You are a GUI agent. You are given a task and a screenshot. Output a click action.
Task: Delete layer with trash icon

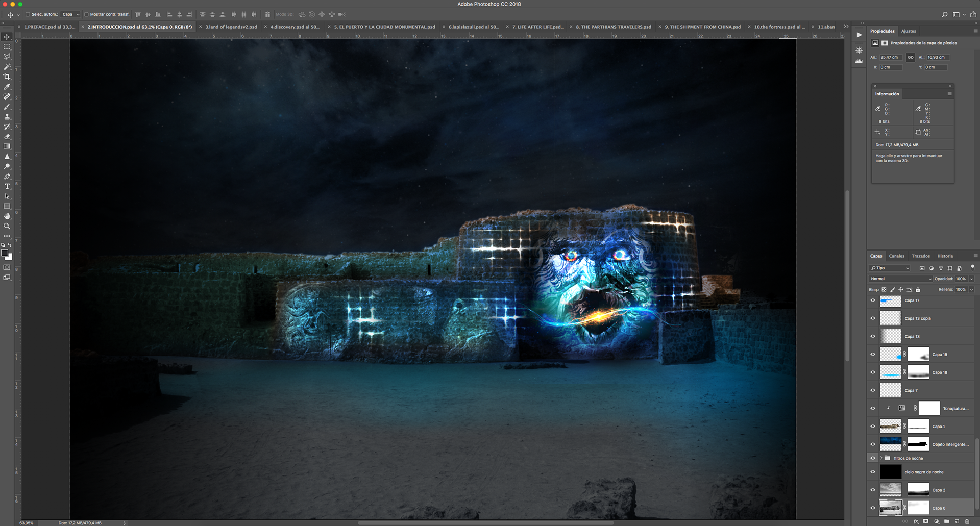click(x=967, y=521)
